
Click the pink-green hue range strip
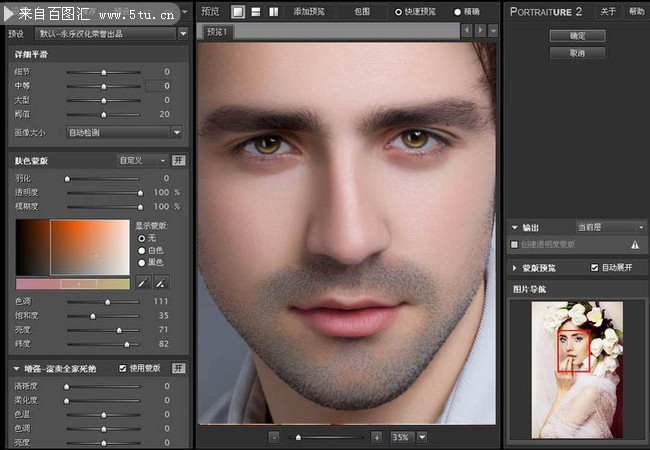click(73, 284)
